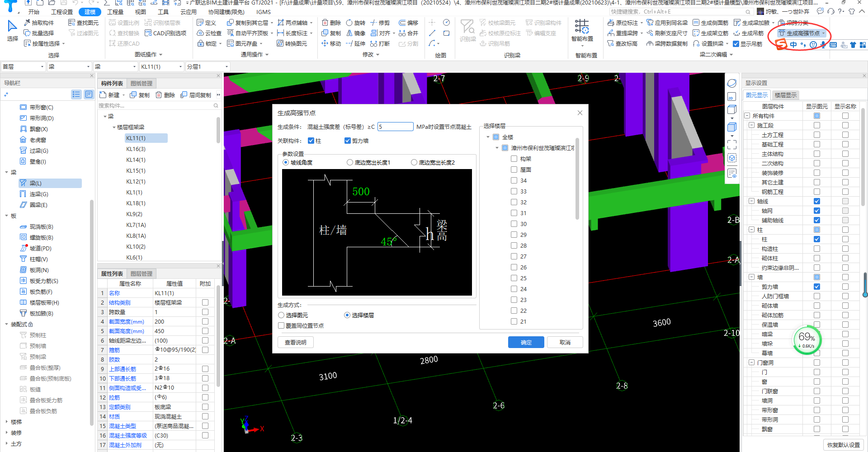Open the KL11(1) component dropdown
Viewport: 868px width, 452px height.
[161, 66]
